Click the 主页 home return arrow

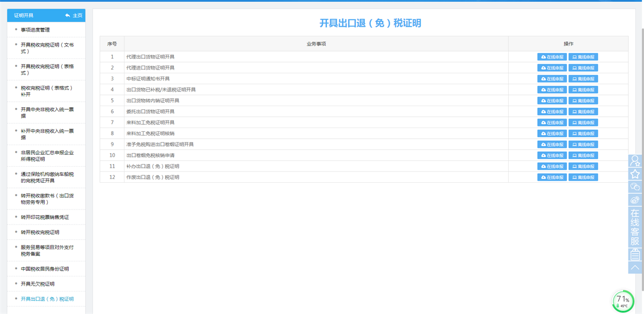click(74, 16)
